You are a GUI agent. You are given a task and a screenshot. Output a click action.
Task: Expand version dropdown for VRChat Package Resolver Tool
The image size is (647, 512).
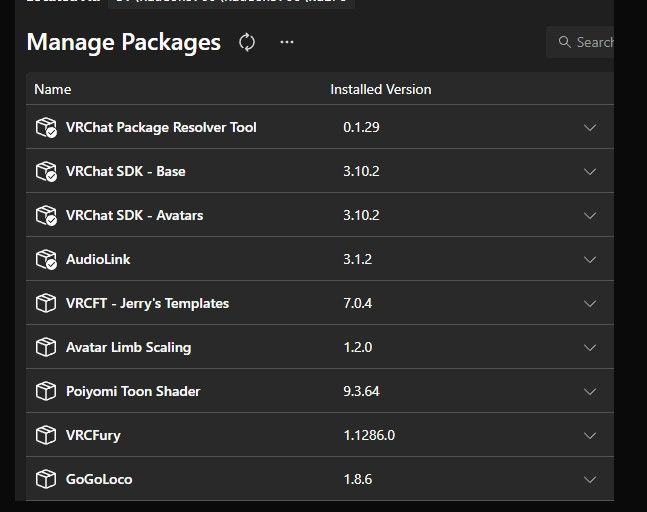pos(590,127)
